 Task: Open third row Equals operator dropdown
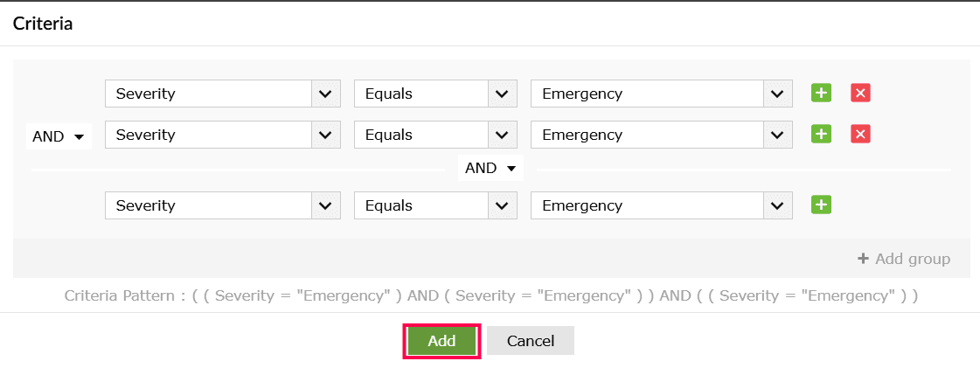[435, 205]
